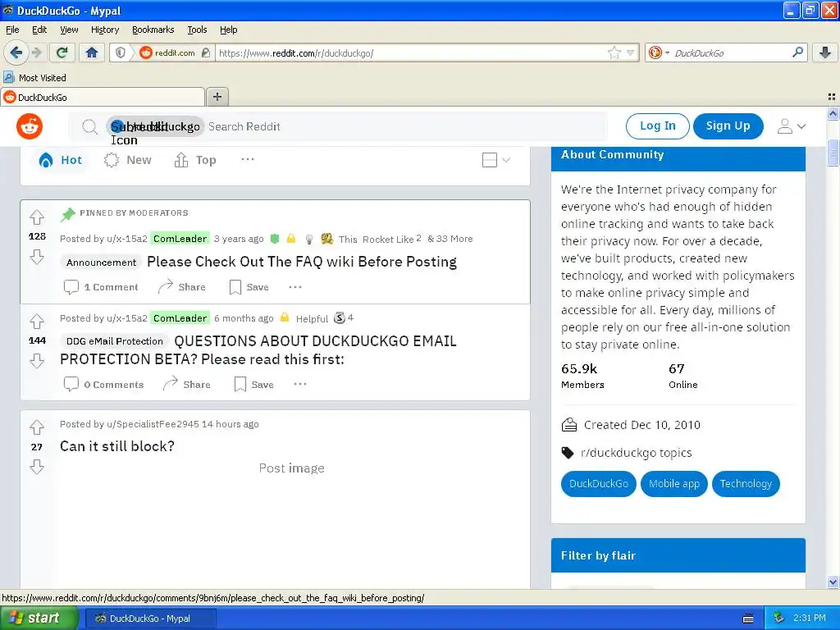
Task: Show the list all tabs button
Action: 832,97
